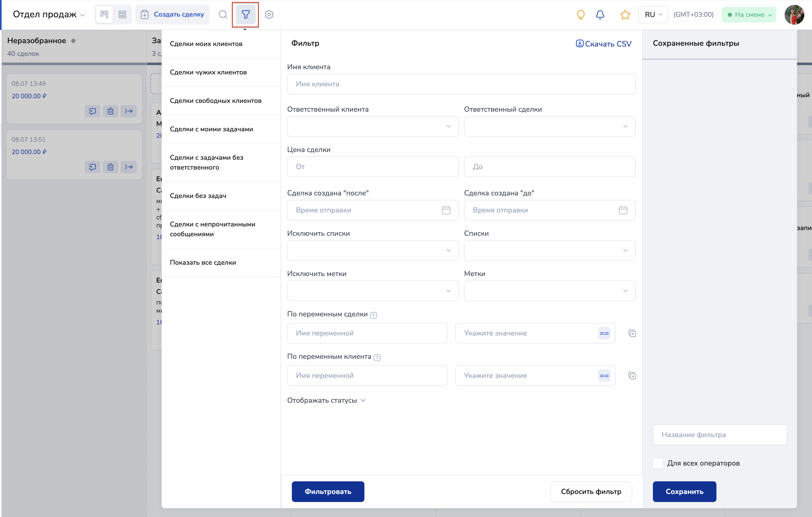The width and height of the screenshot is (812, 517).
Task: Click "Скачать CSV" link
Action: pos(603,44)
